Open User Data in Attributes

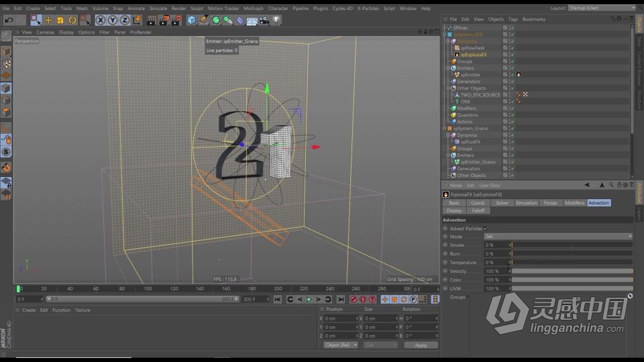tap(489, 185)
